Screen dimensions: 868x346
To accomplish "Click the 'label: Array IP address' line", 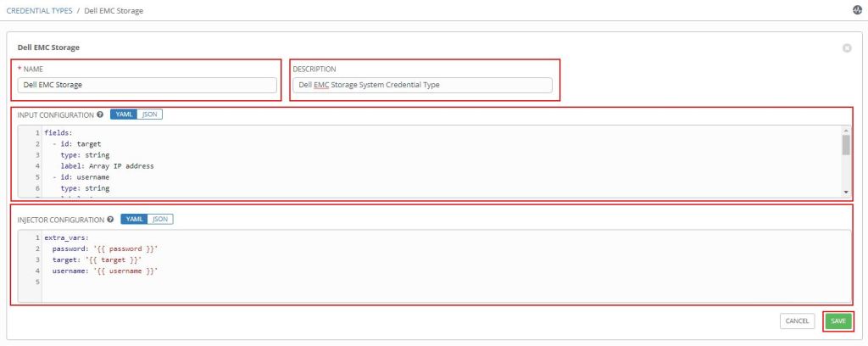I will pyautogui.click(x=107, y=166).
